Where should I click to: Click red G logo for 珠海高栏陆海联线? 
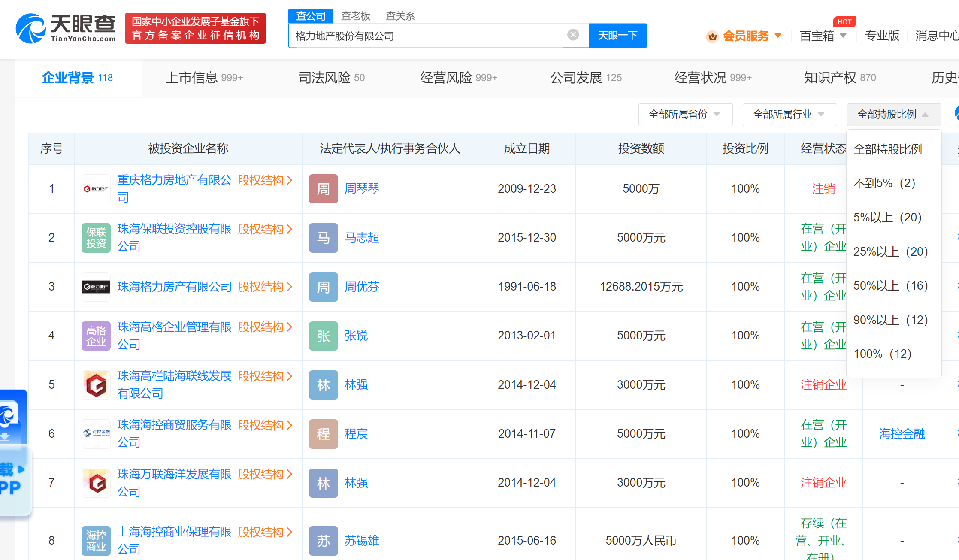pyautogui.click(x=96, y=385)
